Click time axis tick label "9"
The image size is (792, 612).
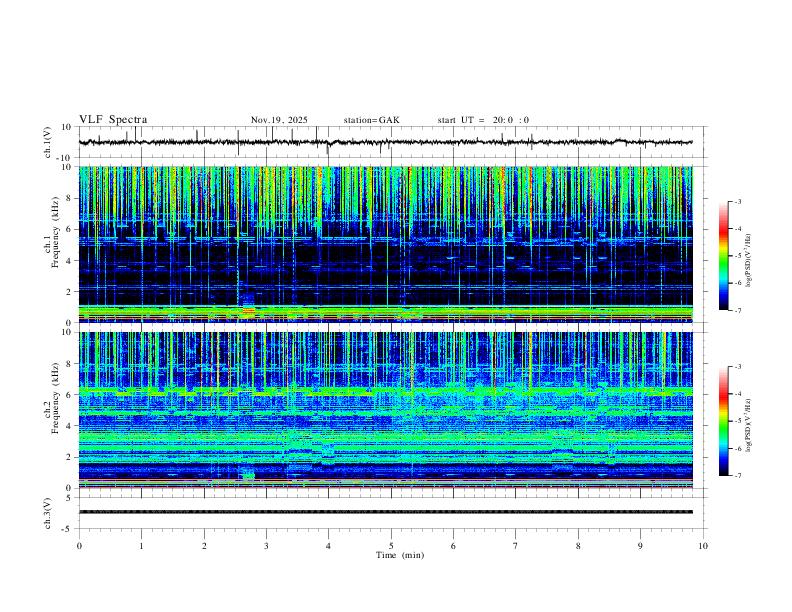pyautogui.click(x=641, y=546)
